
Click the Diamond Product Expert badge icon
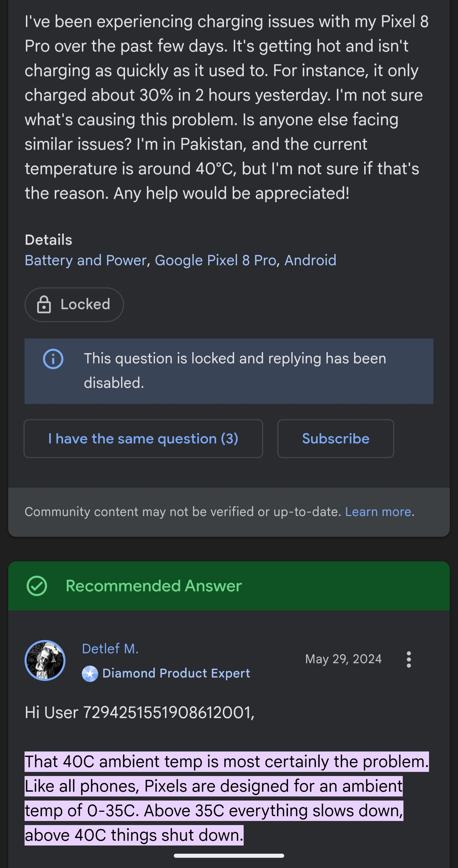pos(90,674)
